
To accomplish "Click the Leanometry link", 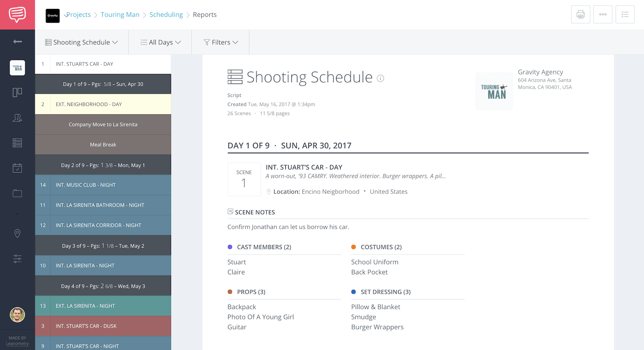I will pyautogui.click(x=17, y=344).
